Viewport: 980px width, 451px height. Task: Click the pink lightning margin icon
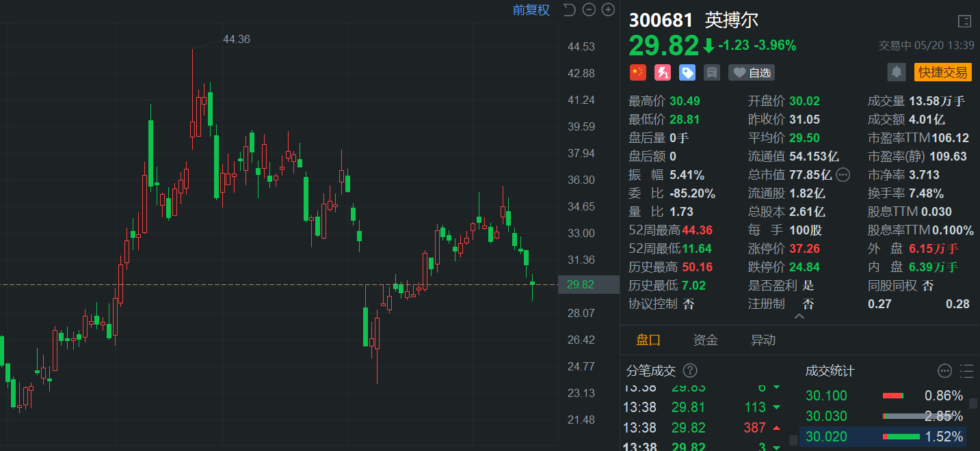663,72
